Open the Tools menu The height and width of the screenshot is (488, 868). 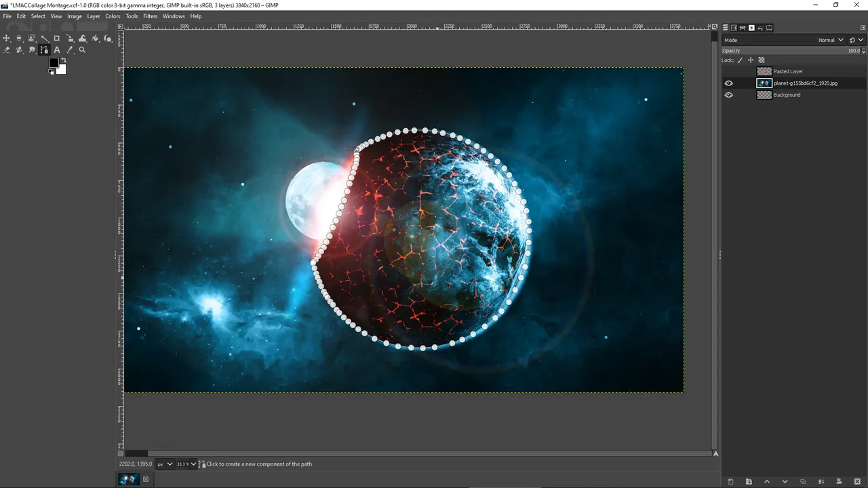[132, 16]
